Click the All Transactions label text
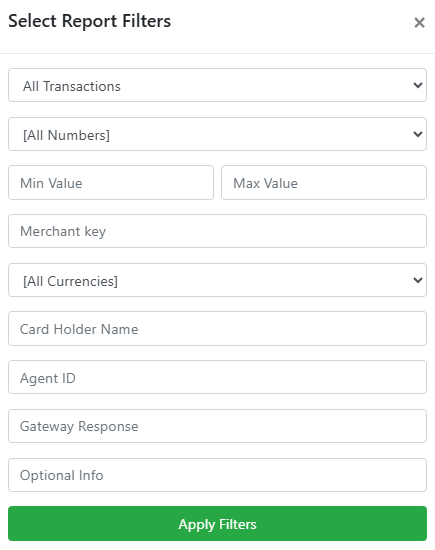 click(x=72, y=86)
